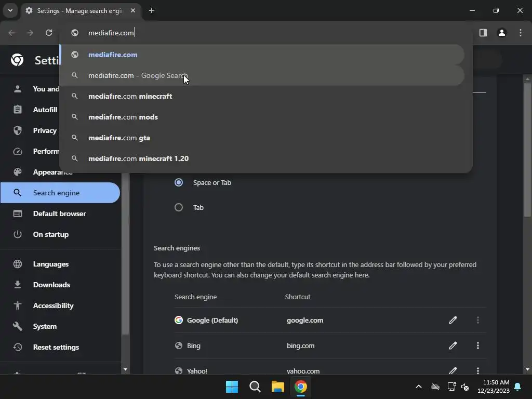Select the Tab radio option
Viewport: 532px width, 399px height.
click(179, 207)
